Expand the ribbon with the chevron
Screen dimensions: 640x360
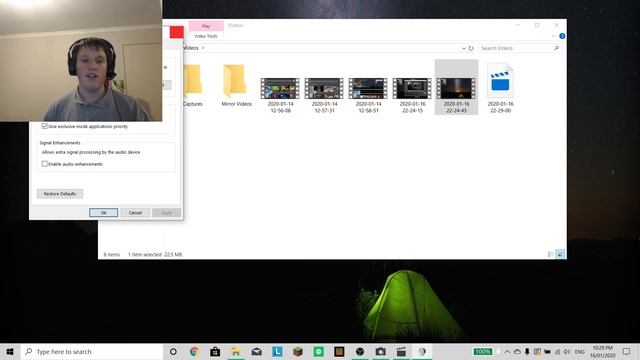(x=553, y=36)
